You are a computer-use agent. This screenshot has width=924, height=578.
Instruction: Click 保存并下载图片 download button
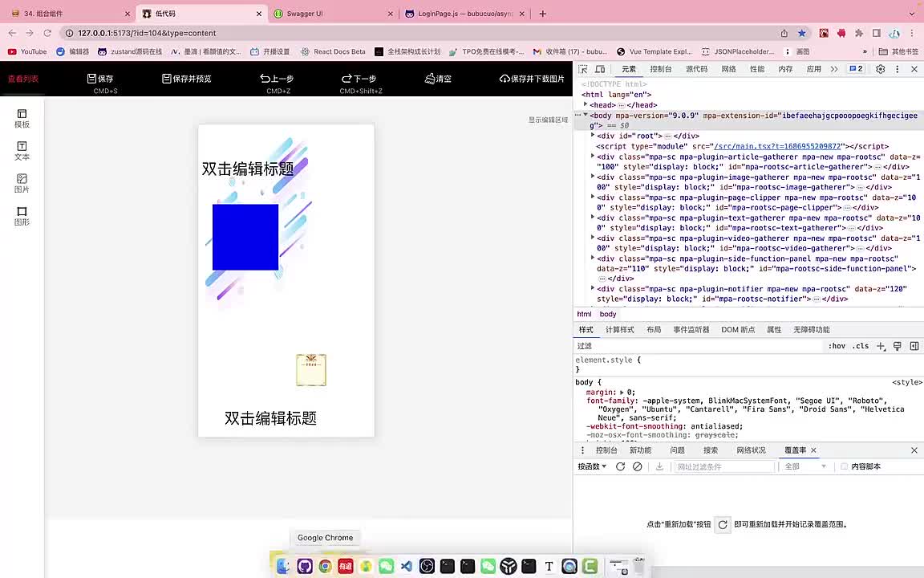tap(532, 79)
